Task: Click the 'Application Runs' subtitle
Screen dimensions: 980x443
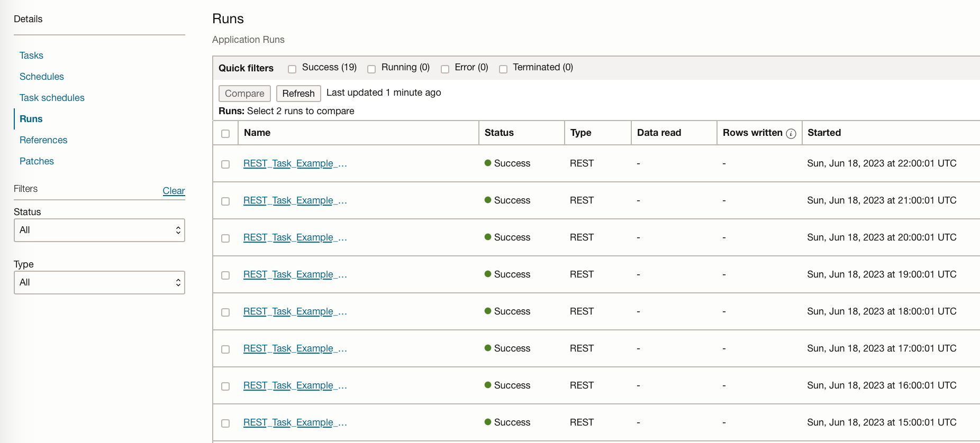Action: click(x=248, y=40)
